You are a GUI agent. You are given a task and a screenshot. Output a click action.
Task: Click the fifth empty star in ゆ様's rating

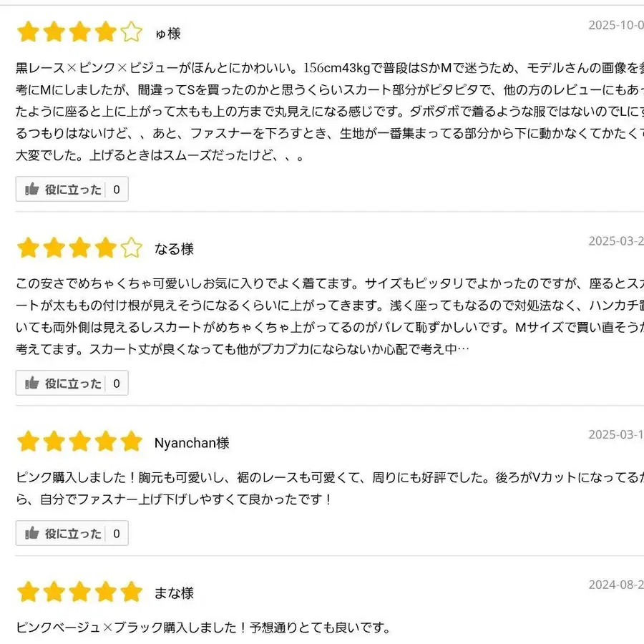click(x=131, y=31)
